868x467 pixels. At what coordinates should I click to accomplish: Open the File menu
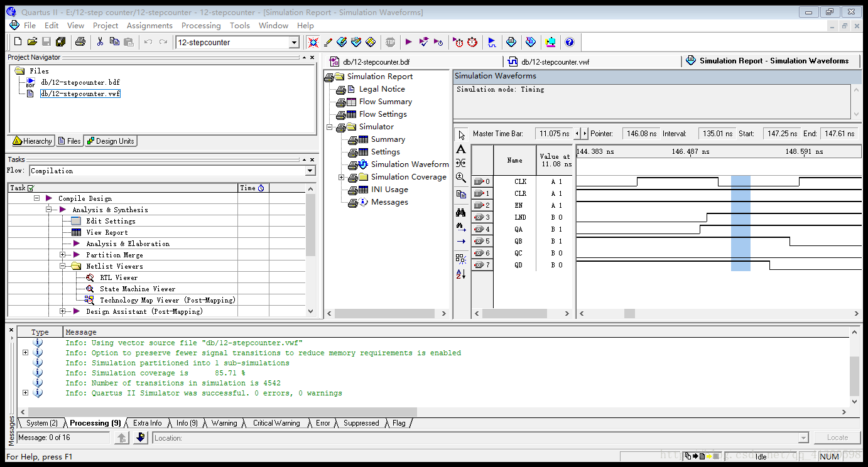(30, 26)
